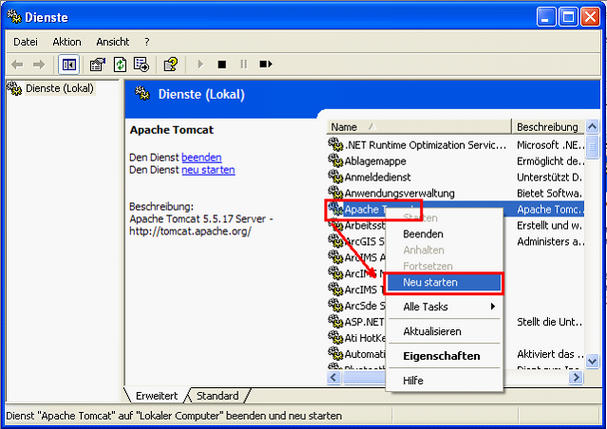Image resolution: width=607 pixels, height=429 pixels.
Task: Click the Stop service square icon
Action: click(x=222, y=64)
